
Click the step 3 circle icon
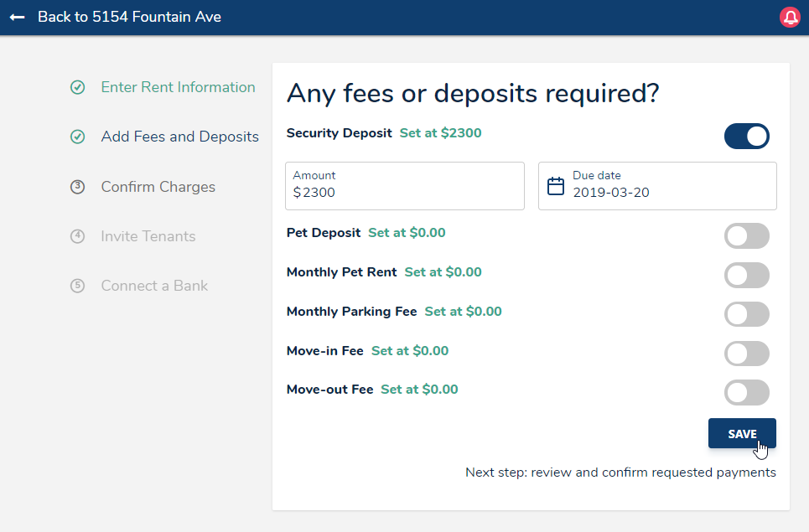point(77,187)
